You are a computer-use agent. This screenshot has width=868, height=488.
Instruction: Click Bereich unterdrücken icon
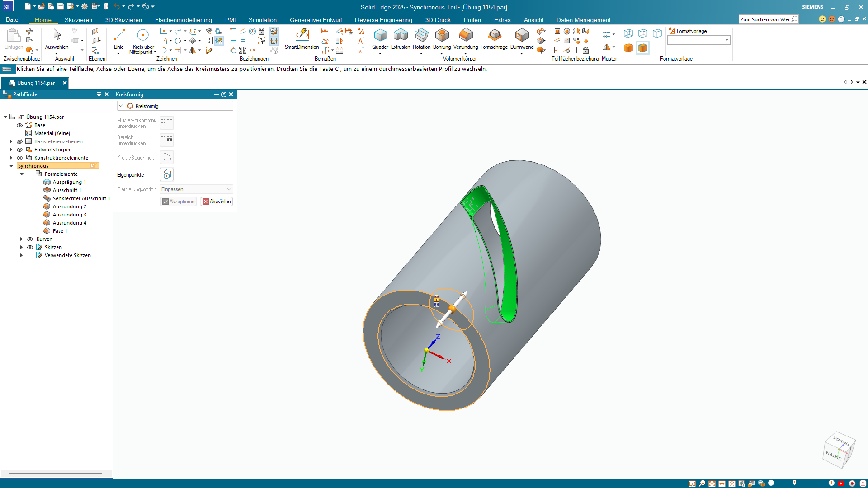[x=167, y=140]
